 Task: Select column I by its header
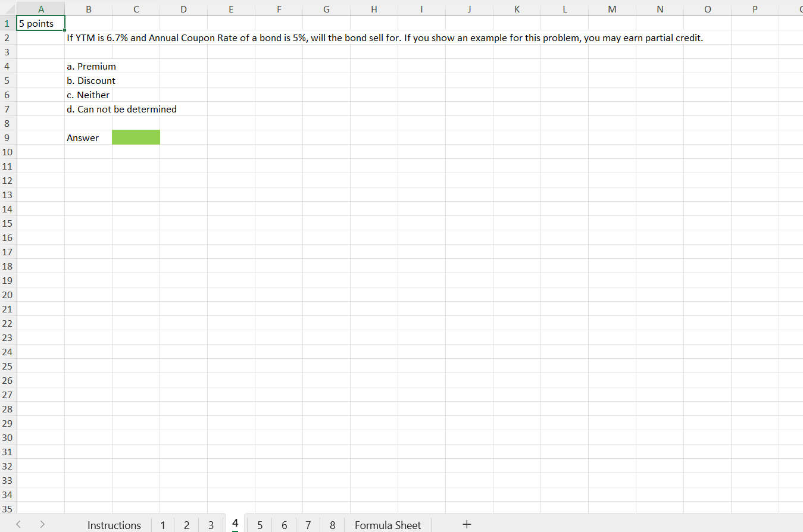pyautogui.click(x=421, y=9)
